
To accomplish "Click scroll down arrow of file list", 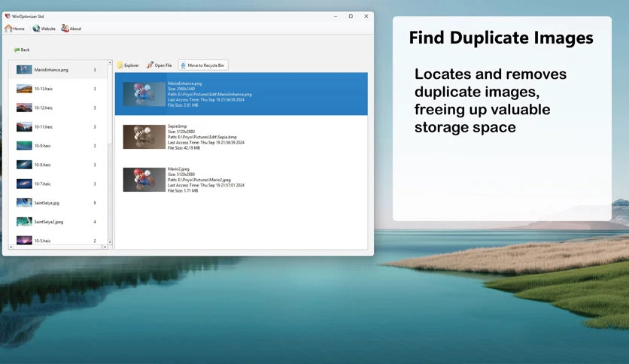I will [110, 242].
